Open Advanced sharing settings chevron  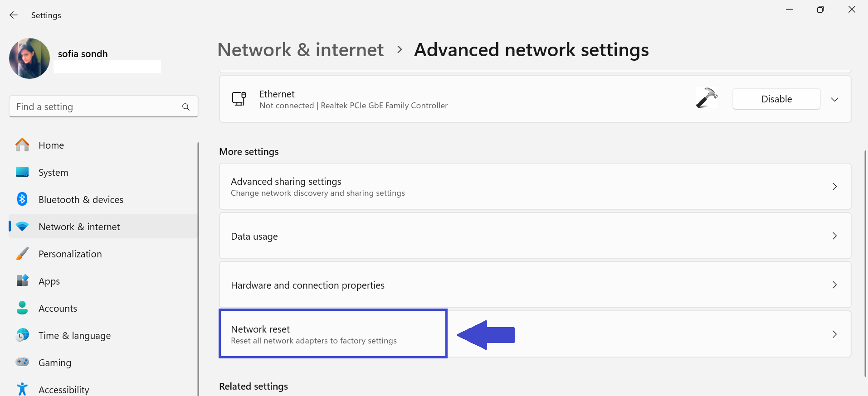[x=834, y=187]
